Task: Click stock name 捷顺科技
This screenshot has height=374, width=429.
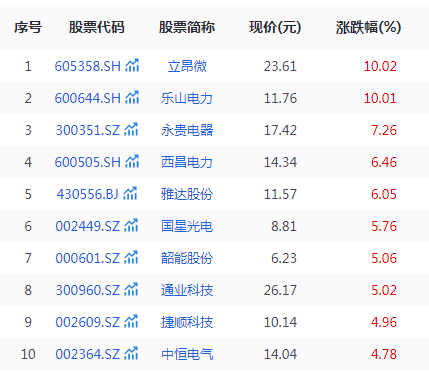Action: point(187,322)
